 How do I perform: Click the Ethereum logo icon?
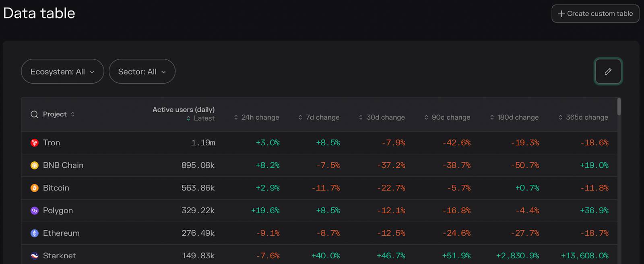tap(35, 233)
